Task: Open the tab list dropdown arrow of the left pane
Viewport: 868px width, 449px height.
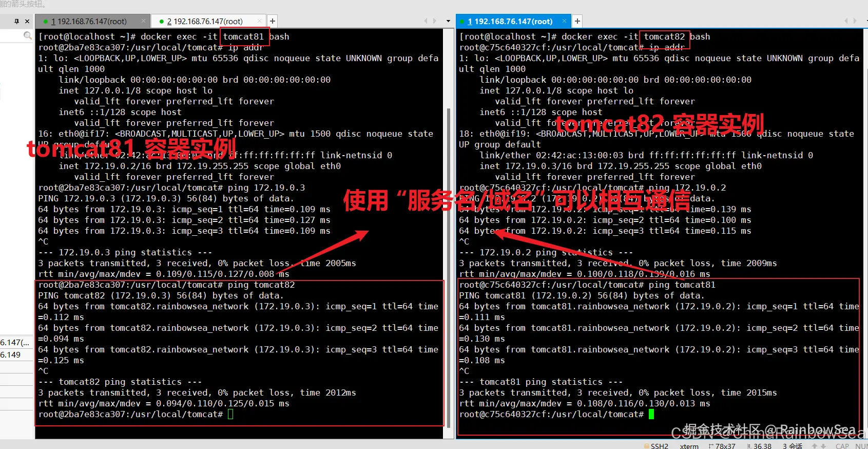Action: (x=448, y=22)
